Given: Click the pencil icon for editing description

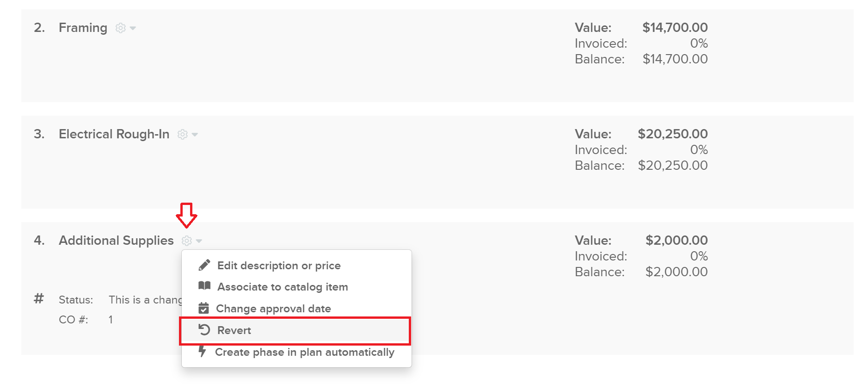Looking at the screenshot, I should click(x=204, y=265).
